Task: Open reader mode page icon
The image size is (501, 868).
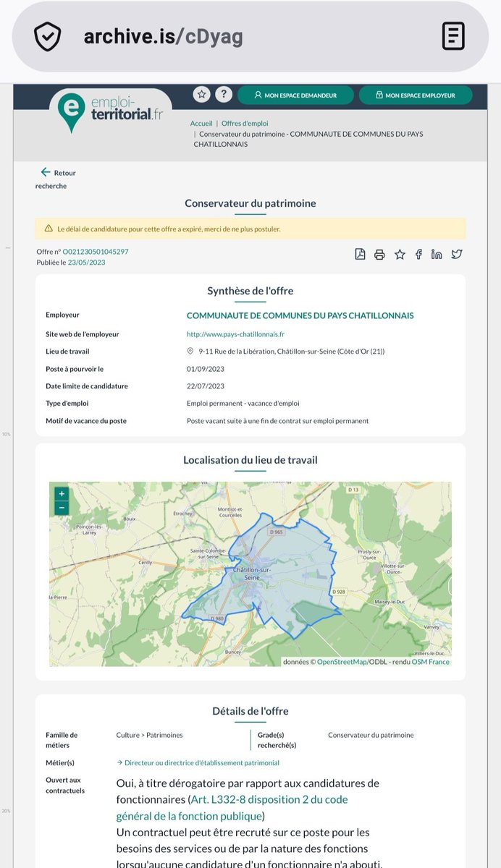Action: [453, 36]
